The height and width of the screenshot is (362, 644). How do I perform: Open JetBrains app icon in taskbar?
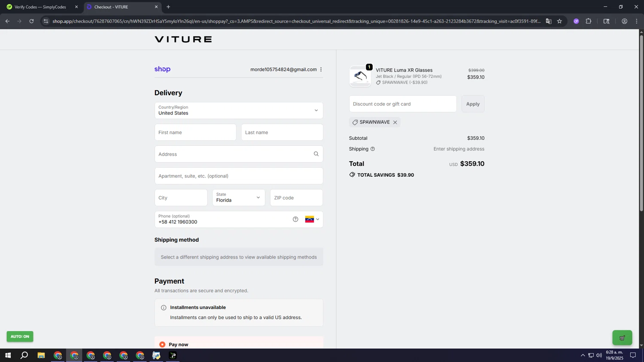point(173,355)
